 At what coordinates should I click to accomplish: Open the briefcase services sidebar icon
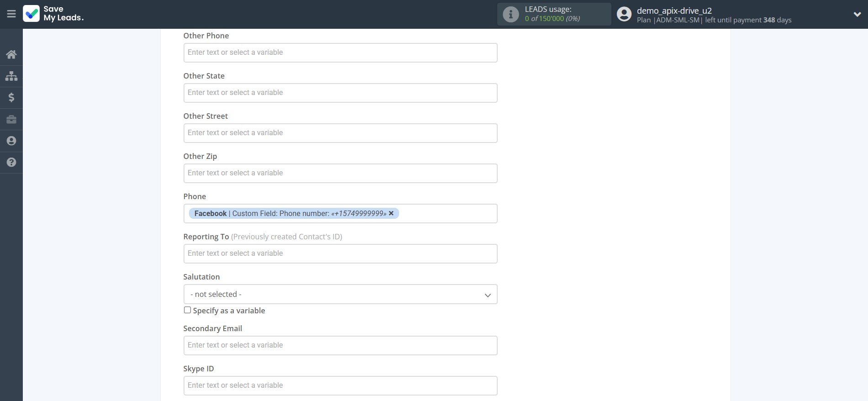click(x=11, y=119)
